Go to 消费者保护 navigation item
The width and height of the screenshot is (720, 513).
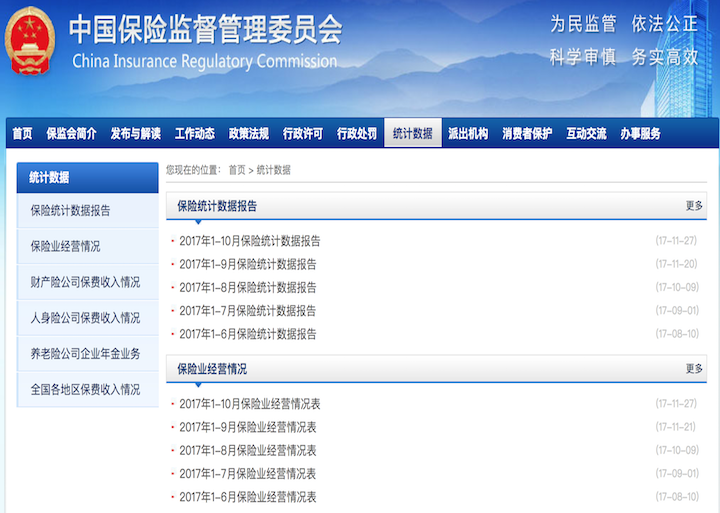527,134
